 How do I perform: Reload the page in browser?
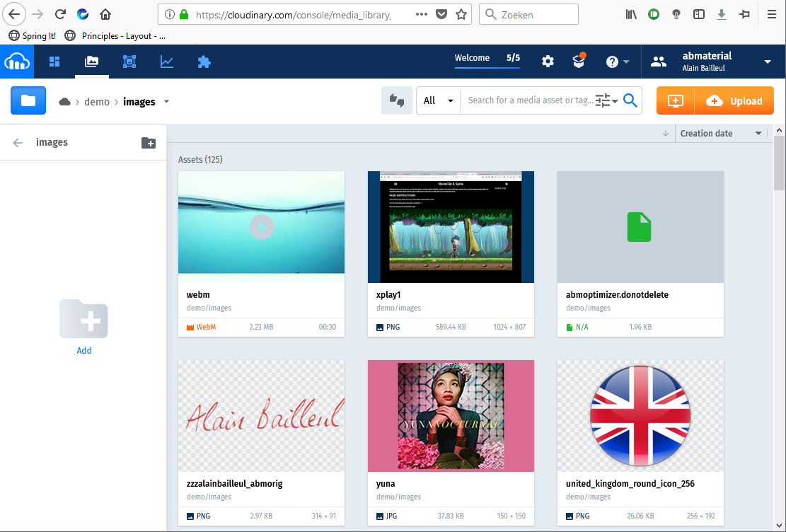[x=60, y=15]
